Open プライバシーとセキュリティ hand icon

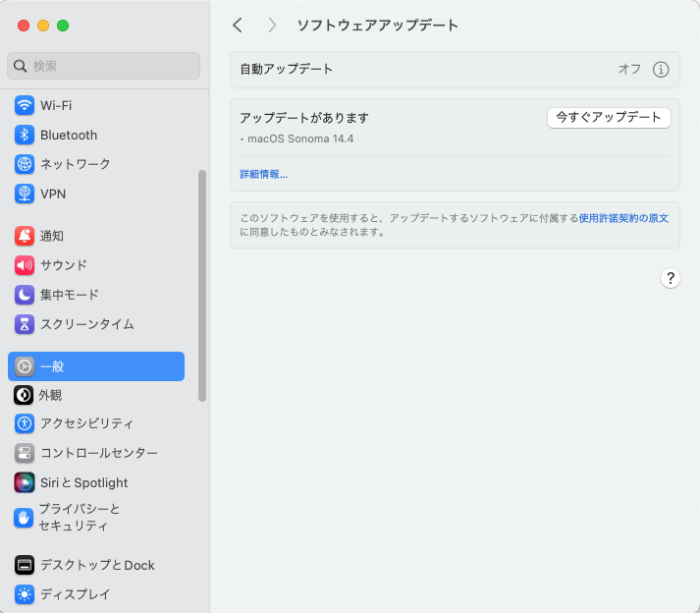(x=24, y=518)
